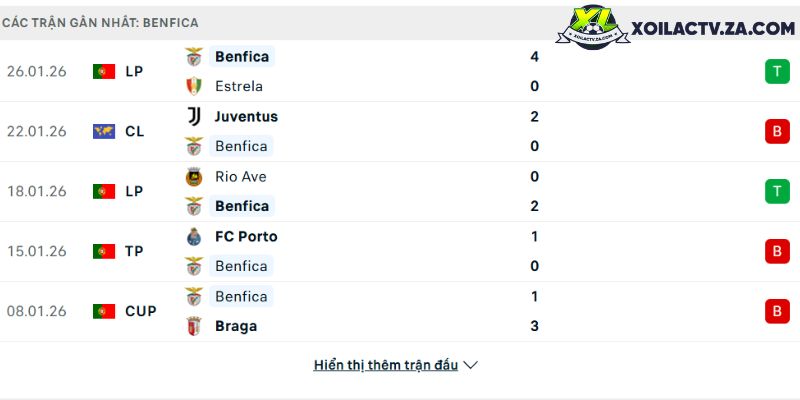Open the 22.01.26 match date row
The width and height of the screenshot is (800, 400).
(36, 131)
